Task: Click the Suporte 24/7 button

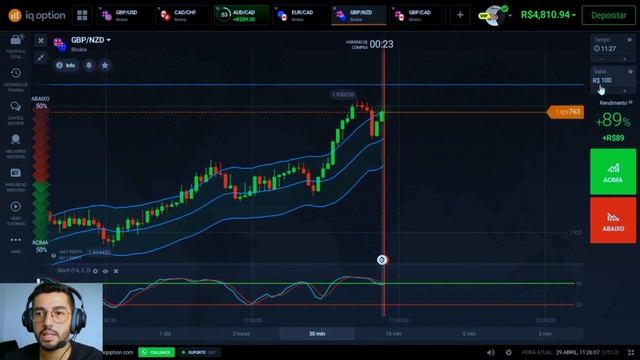Action: coord(199,352)
